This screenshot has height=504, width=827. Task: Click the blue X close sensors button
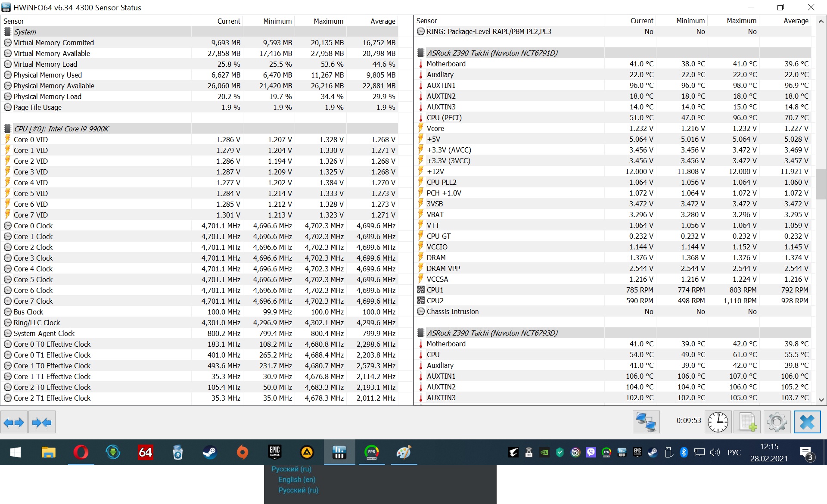(807, 422)
